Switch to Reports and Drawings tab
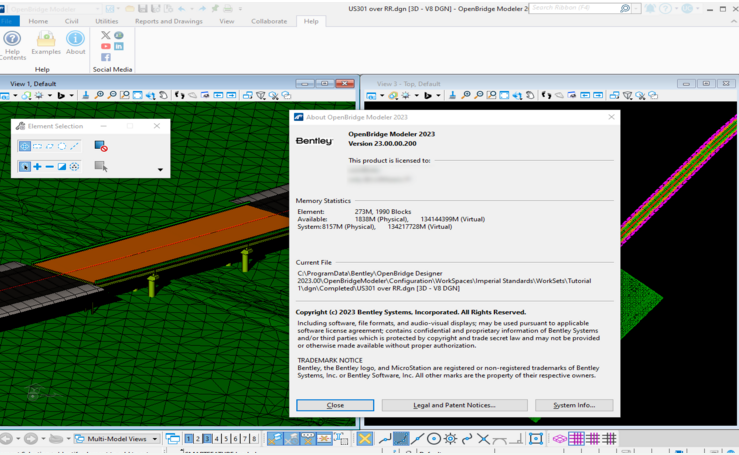Viewport: 739px width, 455px height. (169, 21)
